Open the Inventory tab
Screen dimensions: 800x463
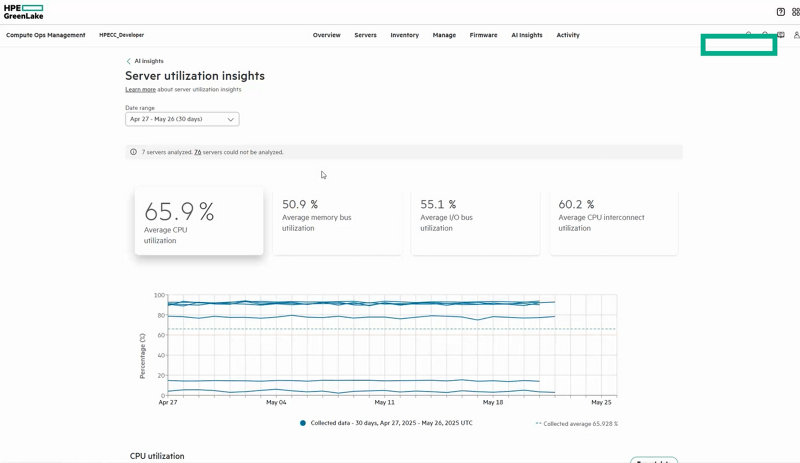(x=405, y=35)
